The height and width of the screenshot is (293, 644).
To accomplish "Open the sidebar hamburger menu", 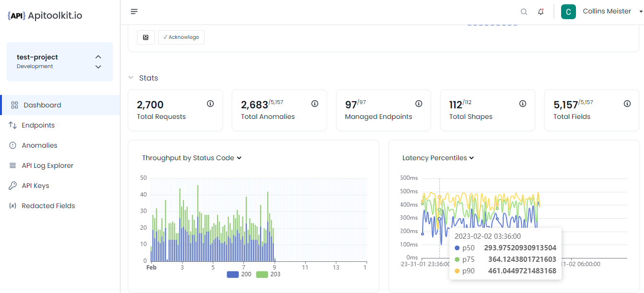I will 134,11.
